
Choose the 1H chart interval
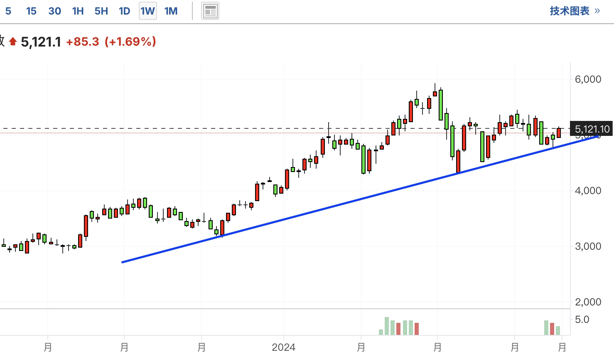[x=78, y=11]
